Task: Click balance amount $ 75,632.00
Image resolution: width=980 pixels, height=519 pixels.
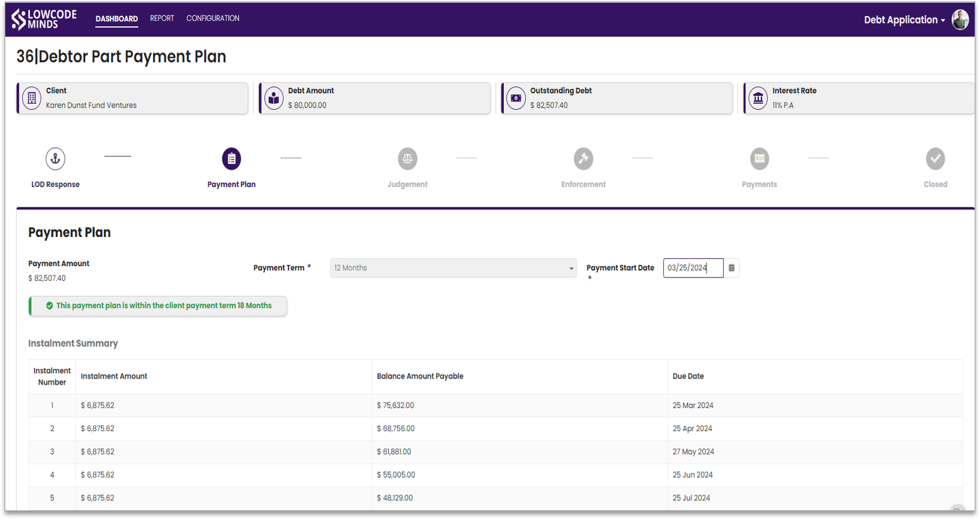Action: coord(395,405)
